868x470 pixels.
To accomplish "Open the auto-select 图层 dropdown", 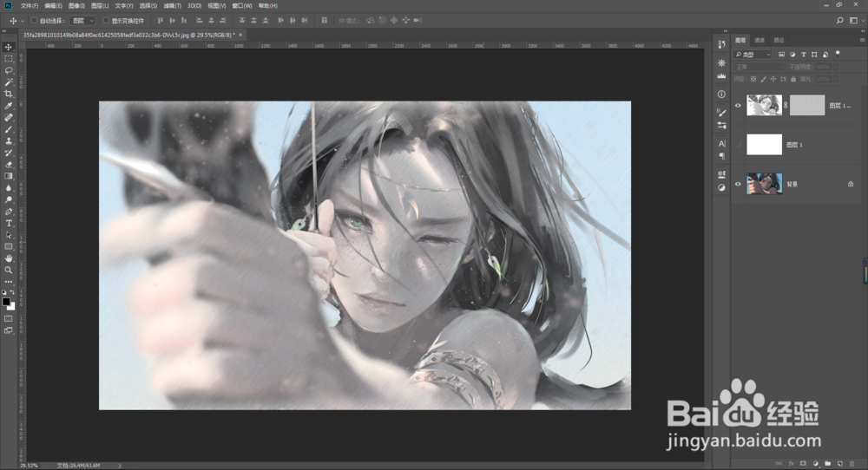I will pyautogui.click(x=83, y=21).
